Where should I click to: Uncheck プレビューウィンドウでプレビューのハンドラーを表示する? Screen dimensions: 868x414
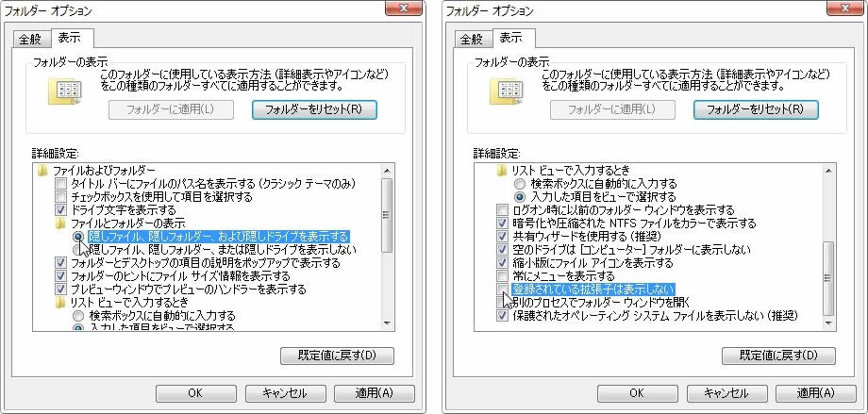click(x=61, y=289)
